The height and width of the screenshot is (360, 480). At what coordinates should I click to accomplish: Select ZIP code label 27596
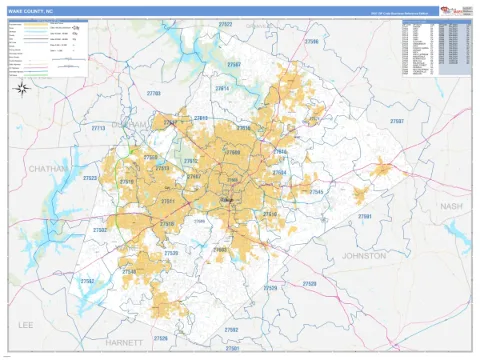[311, 42]
